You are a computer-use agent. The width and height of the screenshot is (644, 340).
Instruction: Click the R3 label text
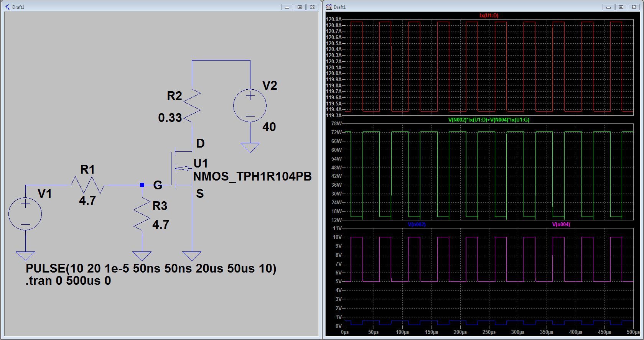pyautogui.click(x=160, y=206)
